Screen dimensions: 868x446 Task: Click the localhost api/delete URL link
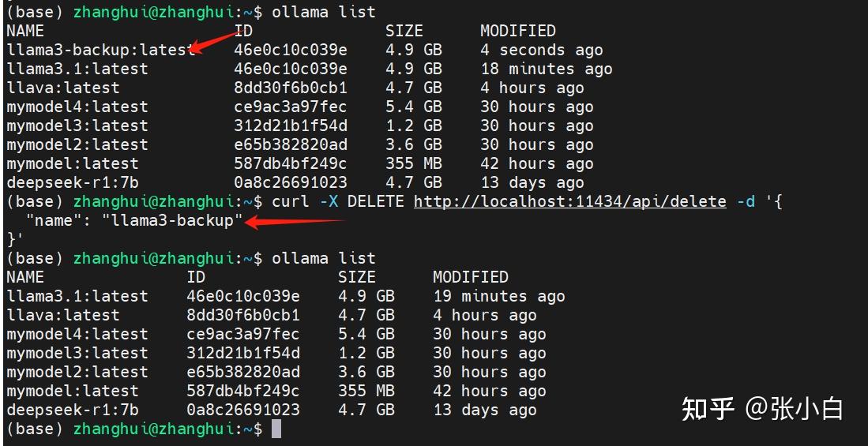(x=569, y=201)
